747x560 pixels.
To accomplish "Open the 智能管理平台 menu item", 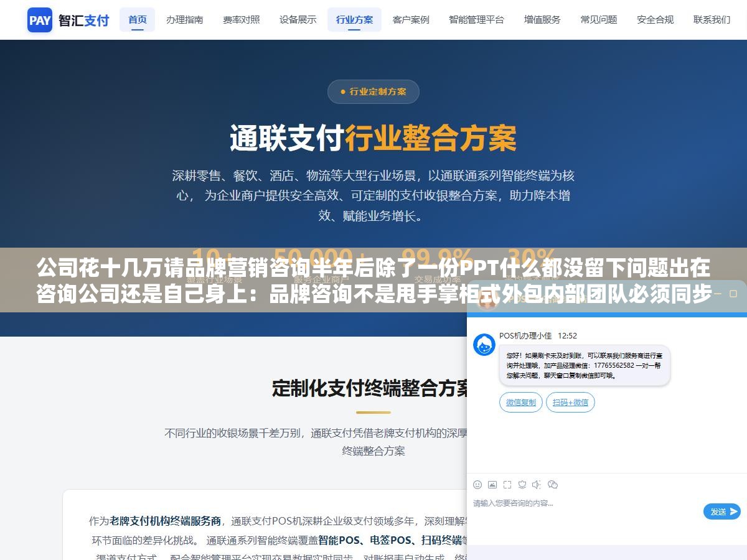I will pyautogui.click(x=476, y=19).
